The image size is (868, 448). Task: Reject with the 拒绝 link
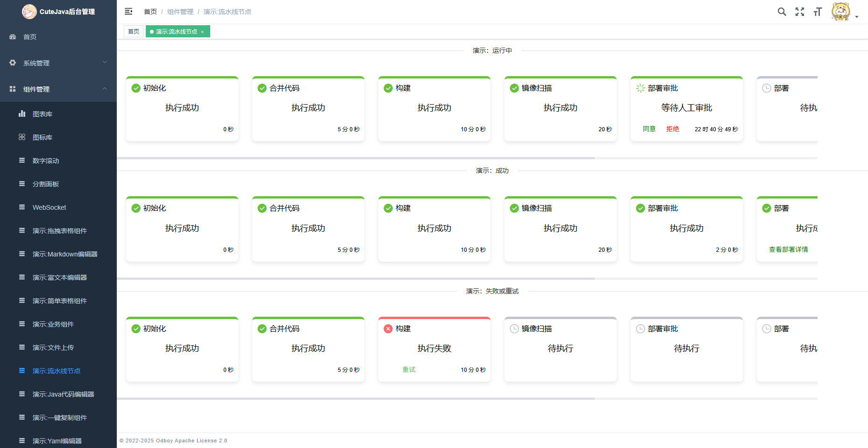pyautogui.click(x=673, y=129)
